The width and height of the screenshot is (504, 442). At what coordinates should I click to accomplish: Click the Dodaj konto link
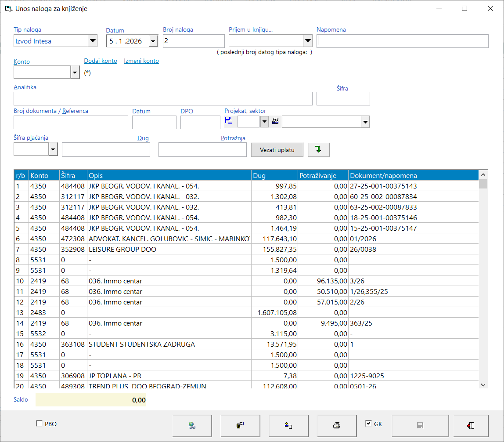(x=101, y=61)
